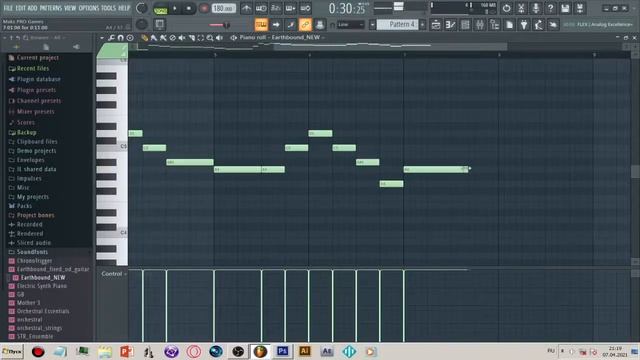Open the Current project folder
The width and height of the screenshot is (640, 360).
pos(38,58)
